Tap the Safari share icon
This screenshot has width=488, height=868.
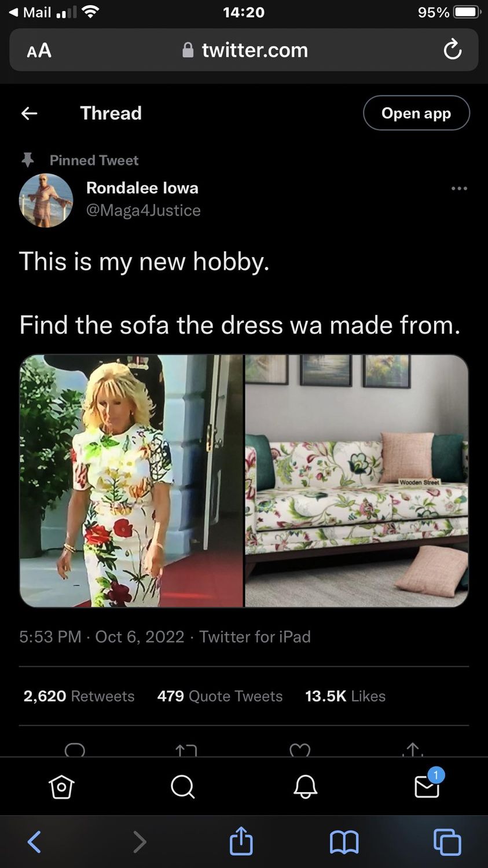click(241, 841)
